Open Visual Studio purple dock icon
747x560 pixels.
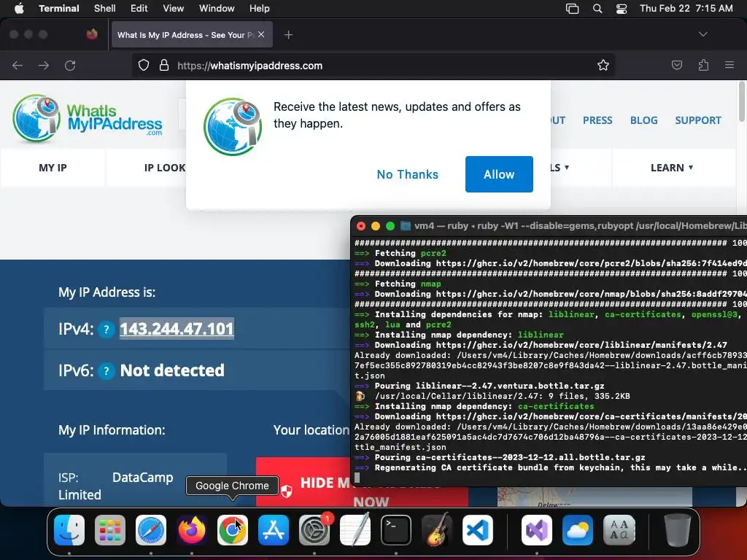pos(537,530)
